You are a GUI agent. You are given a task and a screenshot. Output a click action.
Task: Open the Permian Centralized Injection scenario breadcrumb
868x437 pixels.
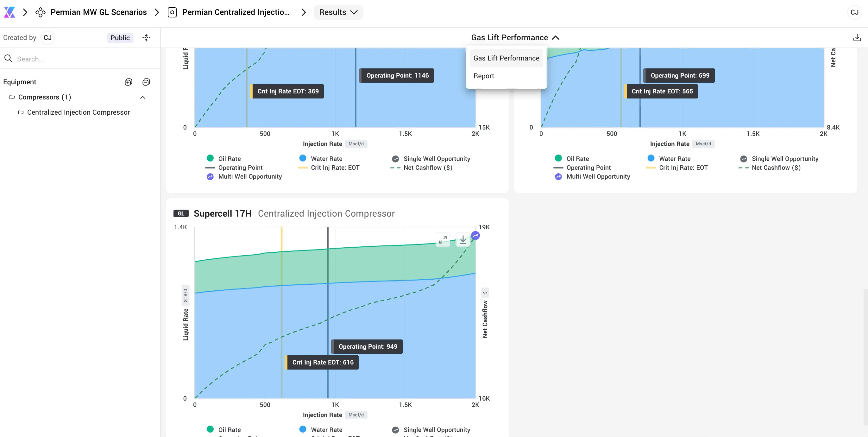click(x=229, y=12)
